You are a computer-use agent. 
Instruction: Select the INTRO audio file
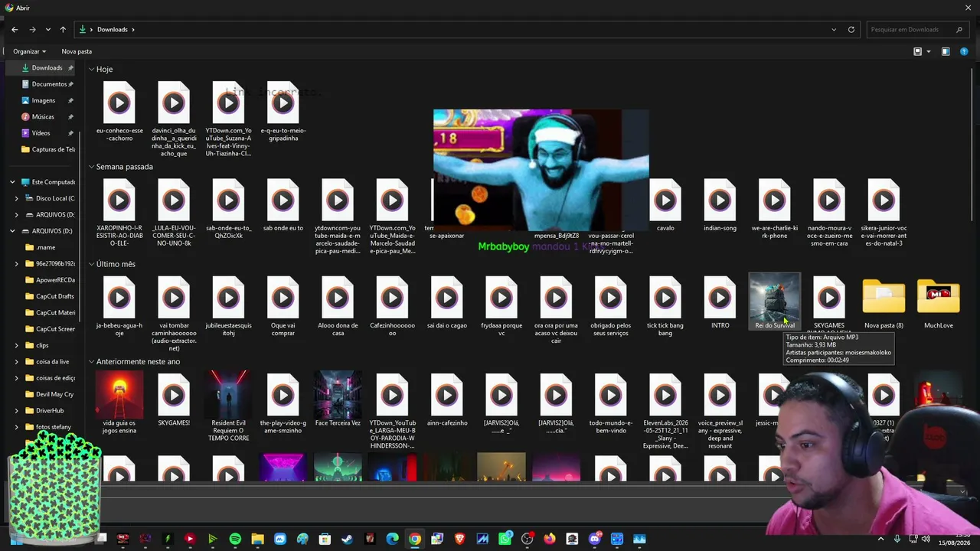(720, 302)
